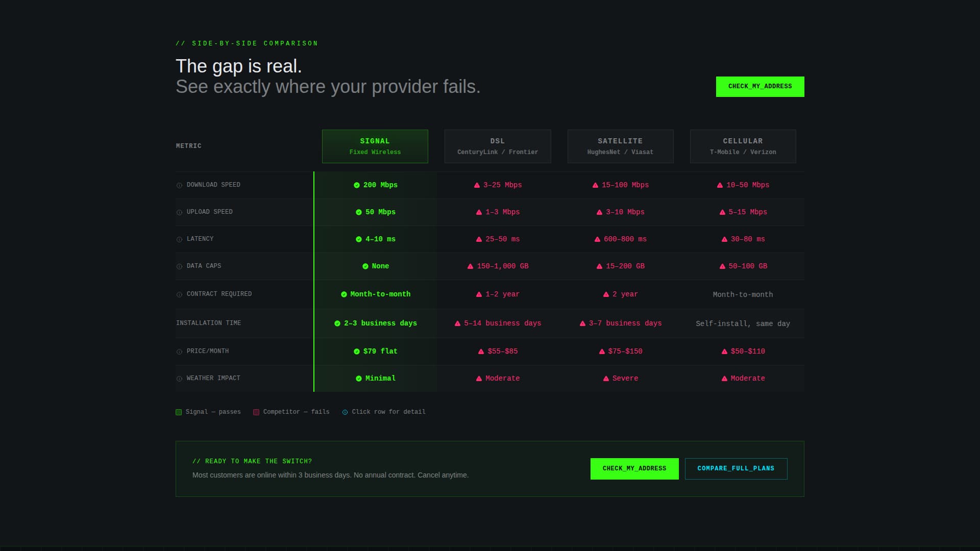
Task: Click the DSL Moderate weather cell
Action: click(498, 379)
